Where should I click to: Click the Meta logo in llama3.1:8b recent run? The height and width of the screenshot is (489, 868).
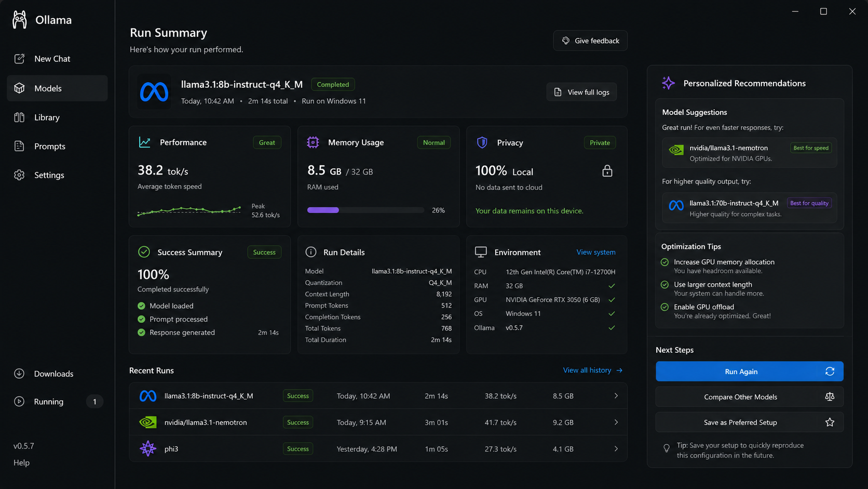point(148,396)
